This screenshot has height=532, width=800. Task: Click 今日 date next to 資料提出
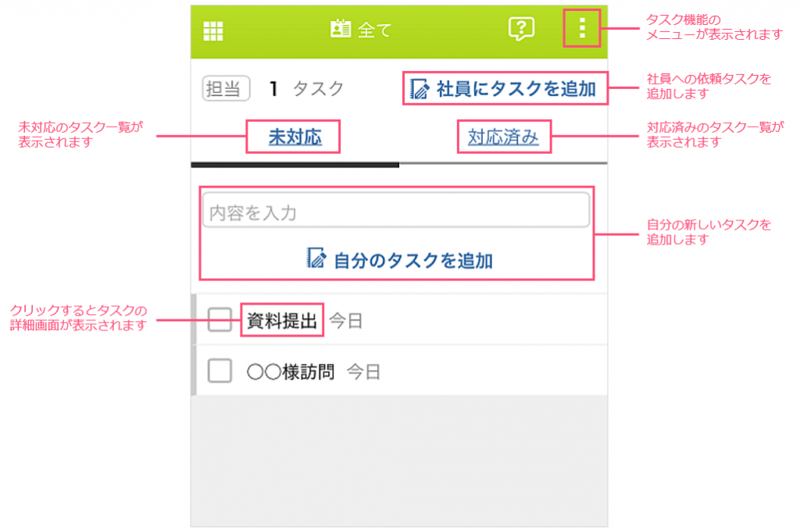pos(346,321)
